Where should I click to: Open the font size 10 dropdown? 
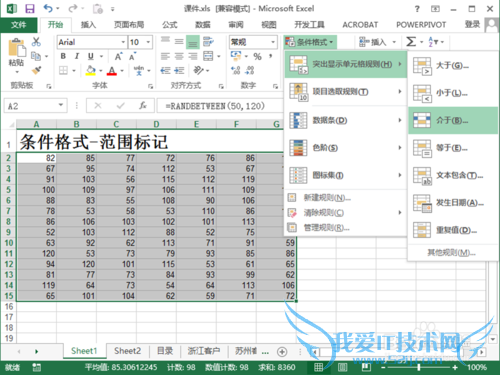[x=148, y=42]
